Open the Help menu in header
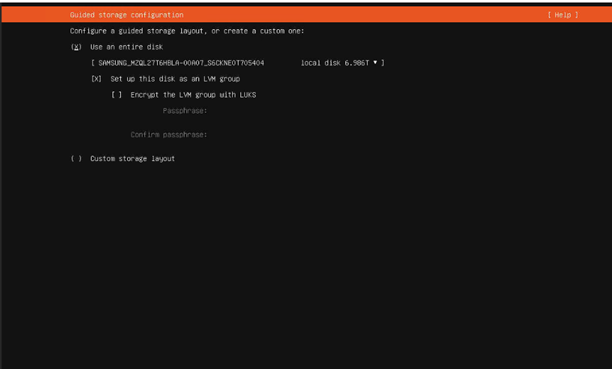Screen dimensions: 612x369 562,15
